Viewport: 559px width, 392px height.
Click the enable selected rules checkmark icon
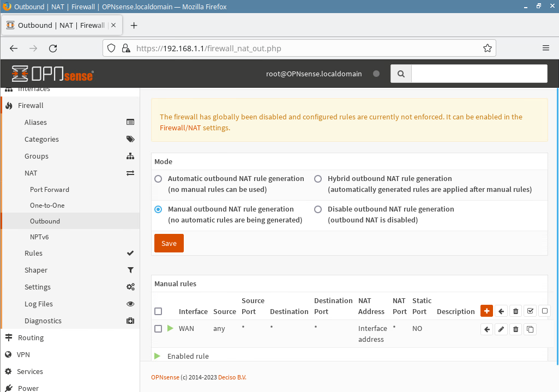(530, 311)
